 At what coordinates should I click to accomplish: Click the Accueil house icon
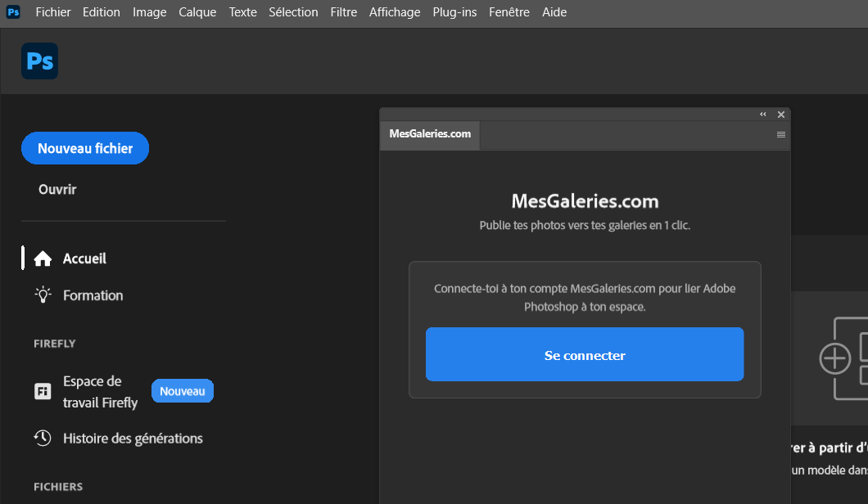tap(43, 259)
